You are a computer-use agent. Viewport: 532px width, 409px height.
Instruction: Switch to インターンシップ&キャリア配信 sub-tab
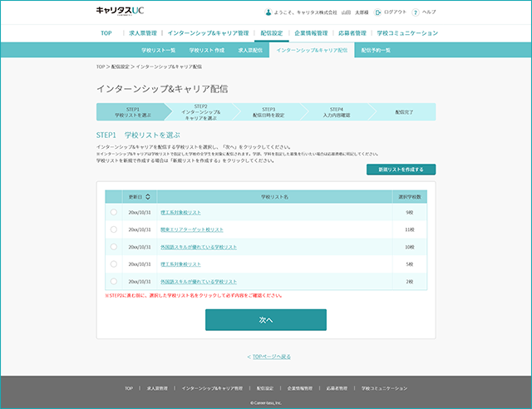coord(312,50)
